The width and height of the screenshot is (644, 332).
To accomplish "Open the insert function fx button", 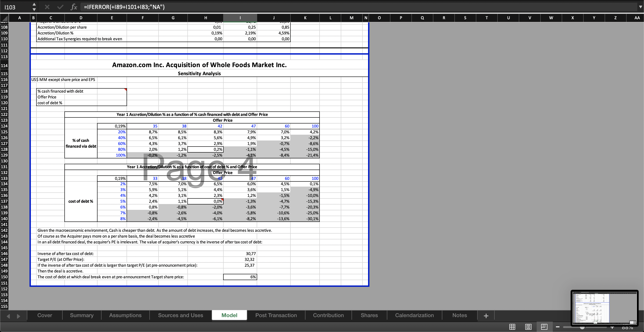I will pos(74,7).
